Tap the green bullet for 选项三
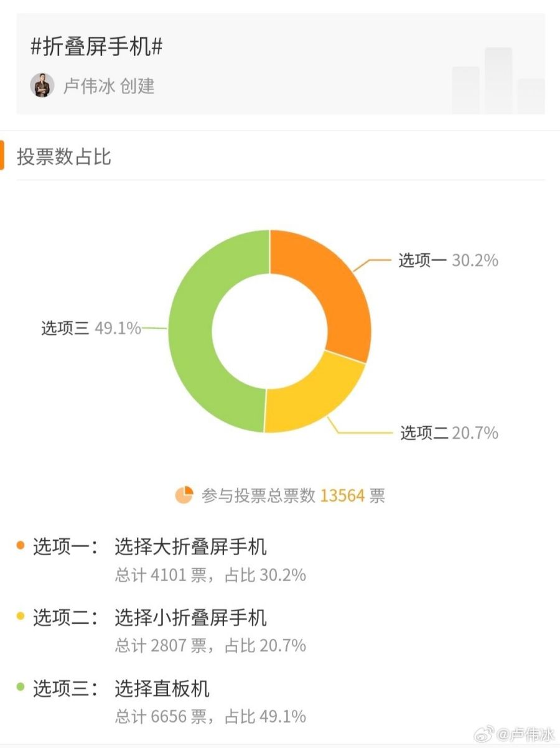This screenshot has height=748, width=560. point(21,687)
